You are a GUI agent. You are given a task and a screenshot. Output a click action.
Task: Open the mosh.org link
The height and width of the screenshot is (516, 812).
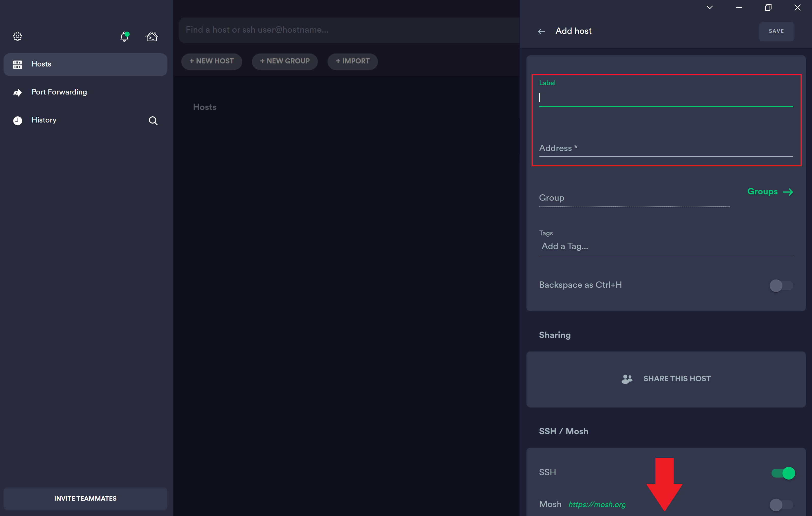click(x=597, y=505)
